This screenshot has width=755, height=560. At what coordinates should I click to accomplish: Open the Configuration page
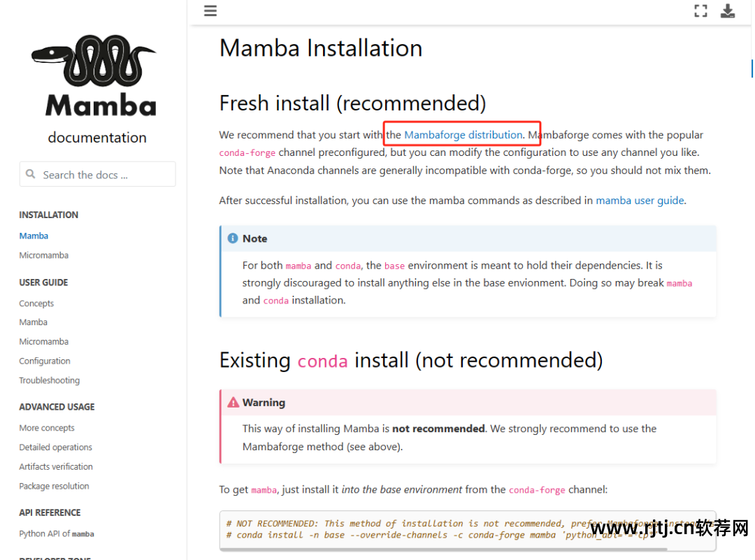click(x=45, y=361)
